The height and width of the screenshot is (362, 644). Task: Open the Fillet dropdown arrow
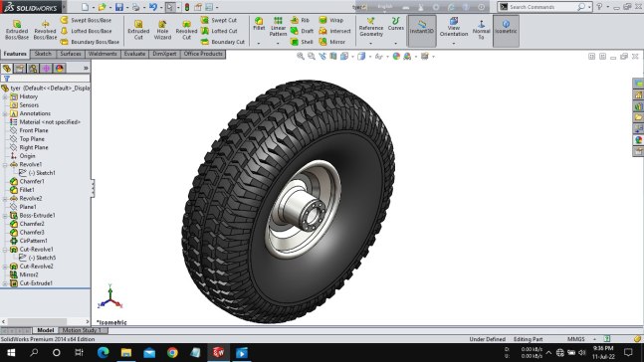(259, 43)
